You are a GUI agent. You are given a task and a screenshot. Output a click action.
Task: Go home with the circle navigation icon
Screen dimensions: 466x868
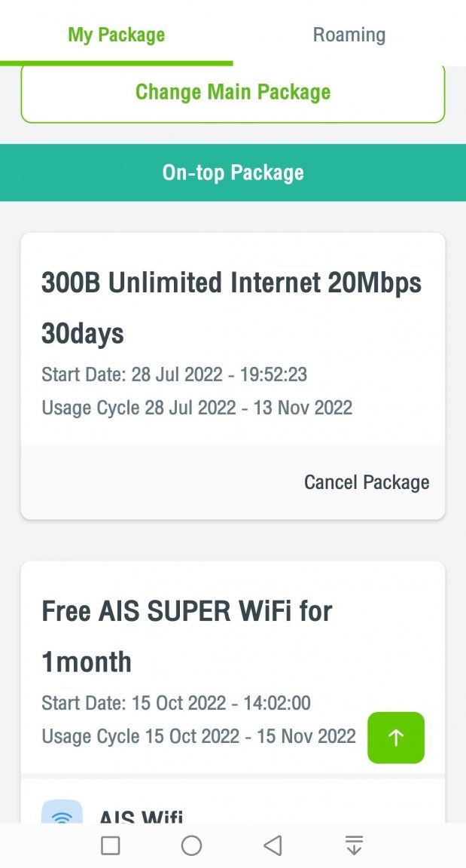coord(191,845)
